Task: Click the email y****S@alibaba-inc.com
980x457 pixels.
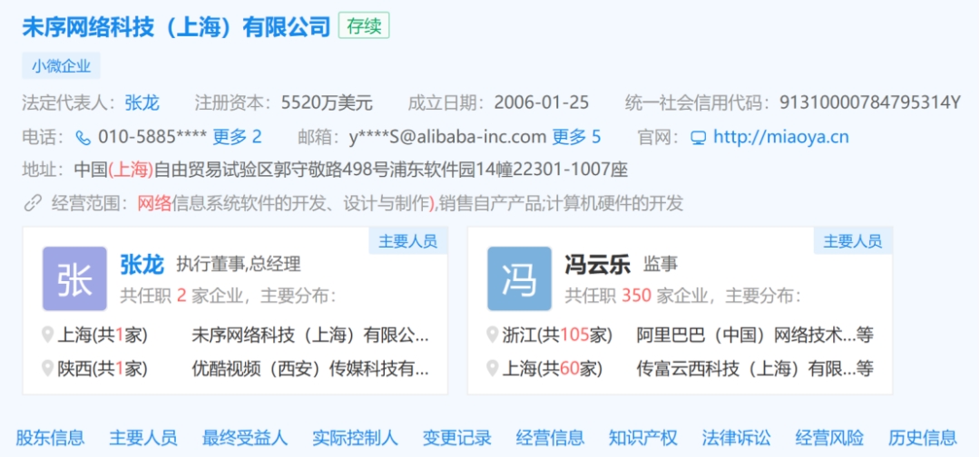Action: 447,137
